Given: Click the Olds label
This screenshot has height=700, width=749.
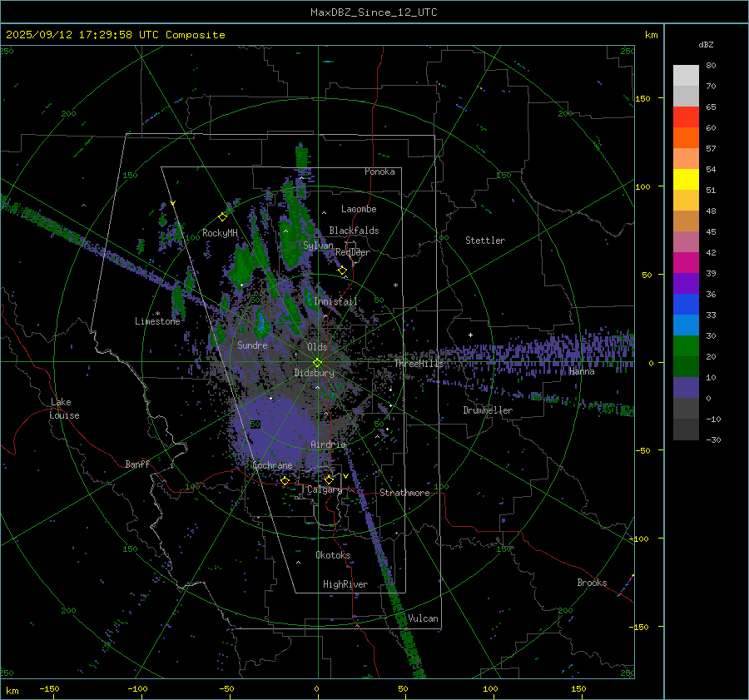Looking at the screenshot, I should 317,347.
